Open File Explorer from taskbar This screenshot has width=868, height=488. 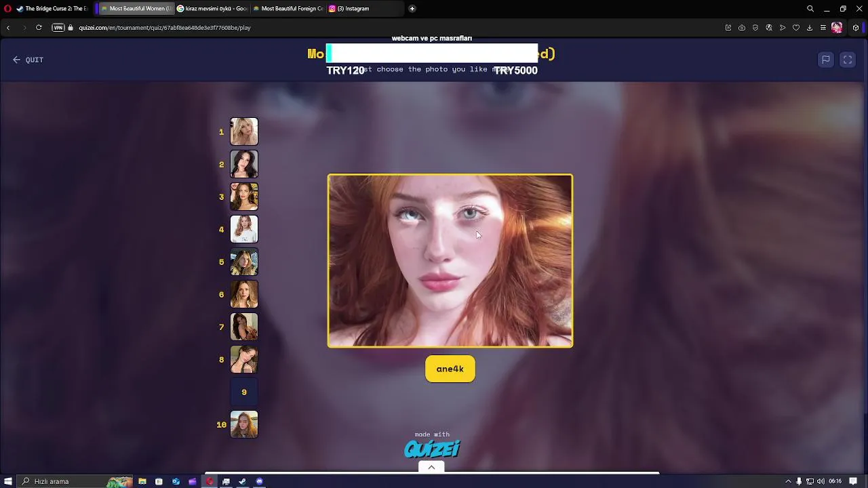click(142, 481)
